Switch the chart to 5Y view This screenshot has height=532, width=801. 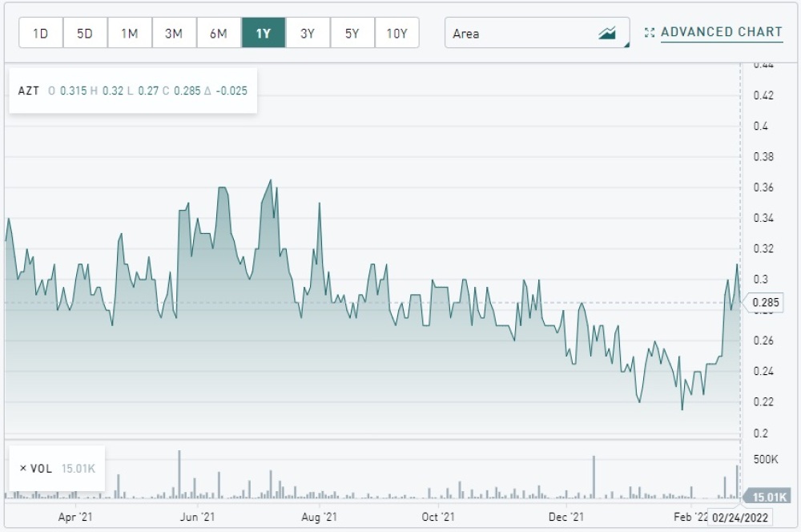click(x=352, y=34)
